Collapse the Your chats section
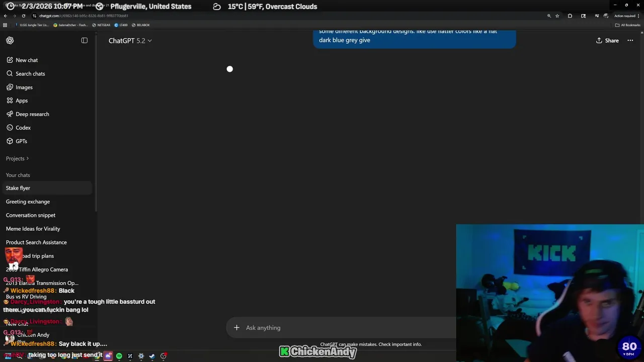Image resolution: width=644 pixels, height=362 pixels. (18, 175)
